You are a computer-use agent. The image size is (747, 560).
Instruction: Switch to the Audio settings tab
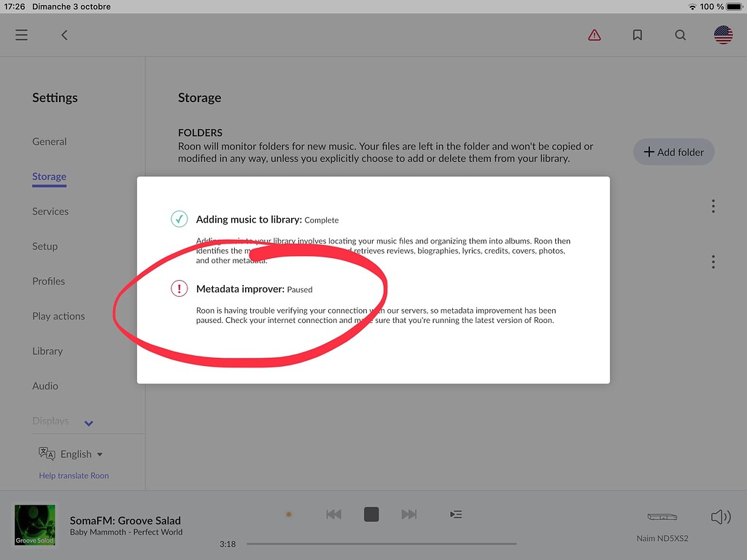click(45, 386)
